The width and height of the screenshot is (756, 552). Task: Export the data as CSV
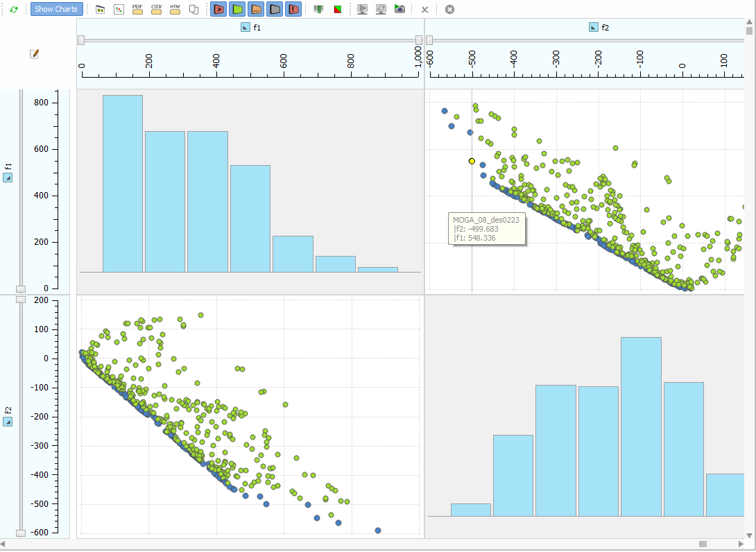click(x=156, y=9)
